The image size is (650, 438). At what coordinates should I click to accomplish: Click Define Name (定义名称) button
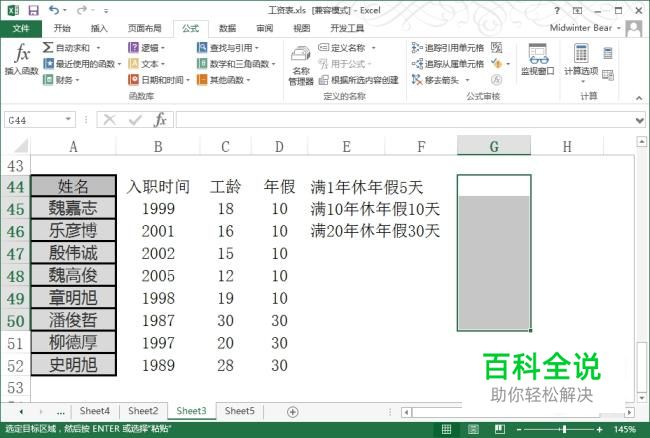click(342, 48)
